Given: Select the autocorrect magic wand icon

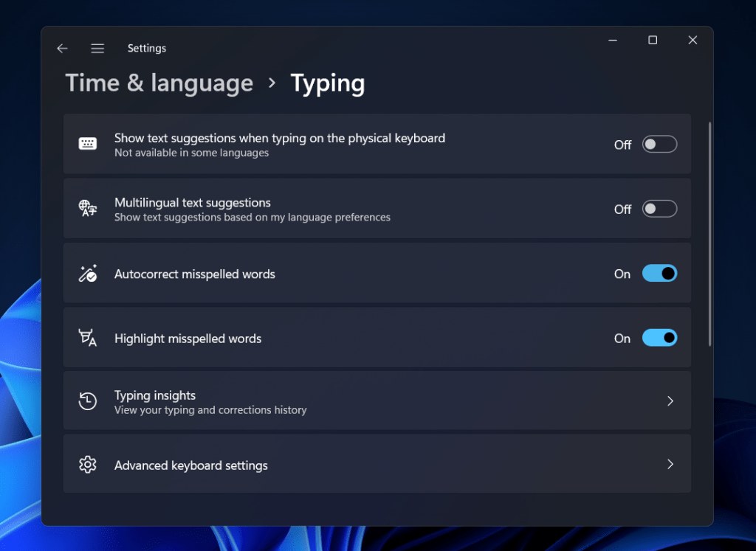Looking at the screenshot, I should 88,273.
